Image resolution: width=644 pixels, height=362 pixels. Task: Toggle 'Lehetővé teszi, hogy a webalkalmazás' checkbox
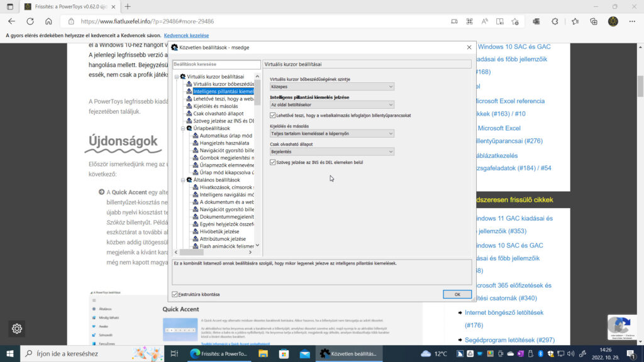[x=272, y=116]
